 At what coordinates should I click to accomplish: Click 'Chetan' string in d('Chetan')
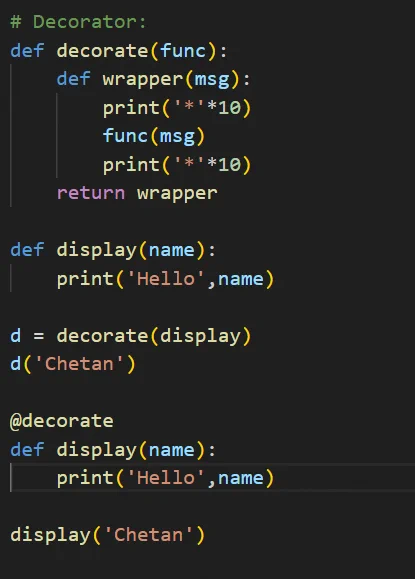point(79,364)
